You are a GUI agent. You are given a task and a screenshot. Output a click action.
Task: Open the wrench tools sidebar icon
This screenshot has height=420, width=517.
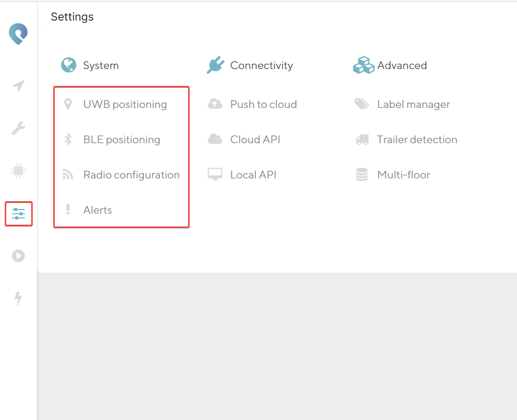[x=18, y=128]
